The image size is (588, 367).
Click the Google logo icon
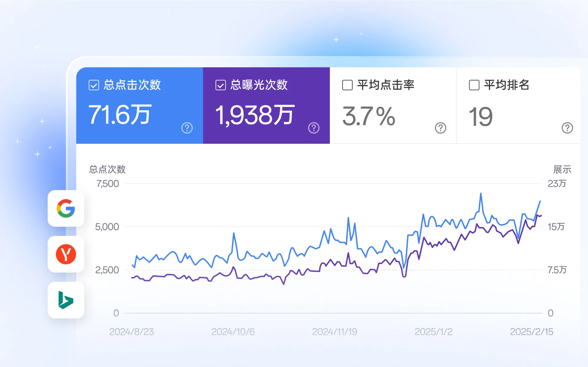66,208
